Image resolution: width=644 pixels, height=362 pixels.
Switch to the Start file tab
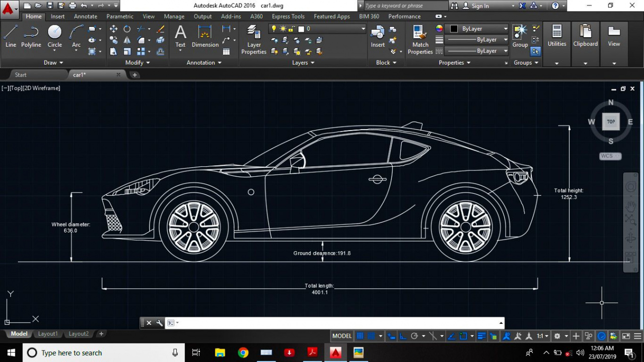(x=21, y=75)
